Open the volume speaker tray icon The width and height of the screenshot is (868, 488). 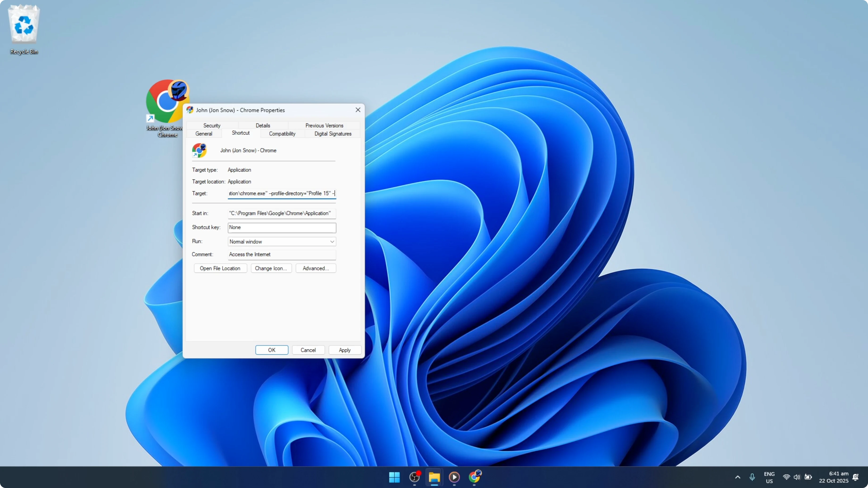click(797, 477)
